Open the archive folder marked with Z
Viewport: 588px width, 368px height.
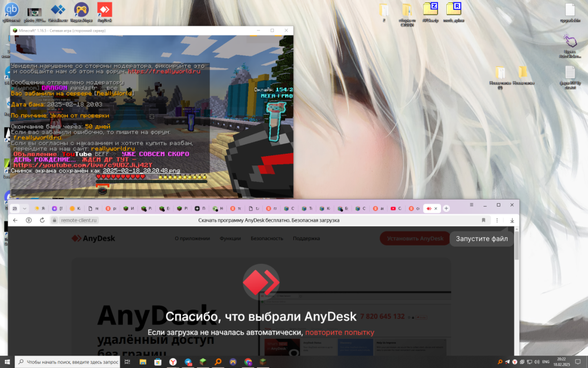point(430,11)
